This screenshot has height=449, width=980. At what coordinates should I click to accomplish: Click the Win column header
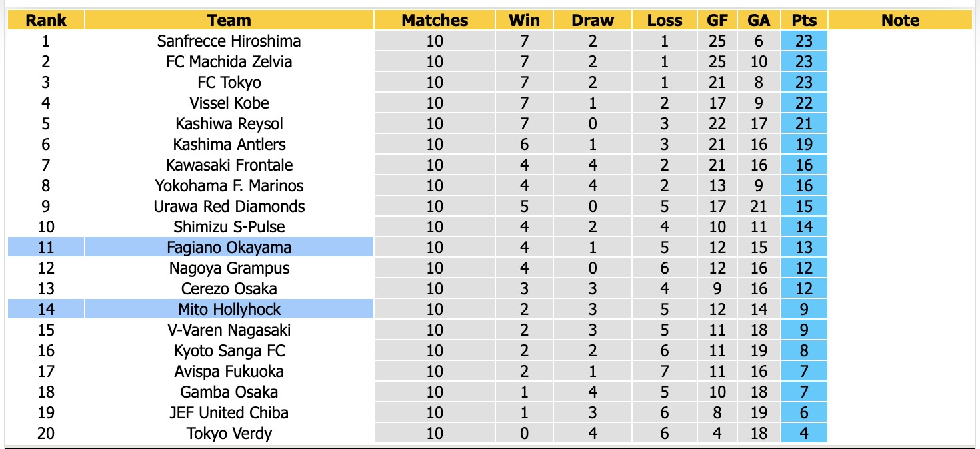pos(524,20)
